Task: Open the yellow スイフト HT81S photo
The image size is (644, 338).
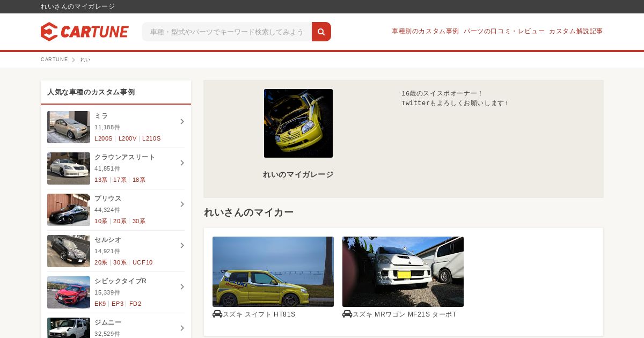Action: [273, 271]
